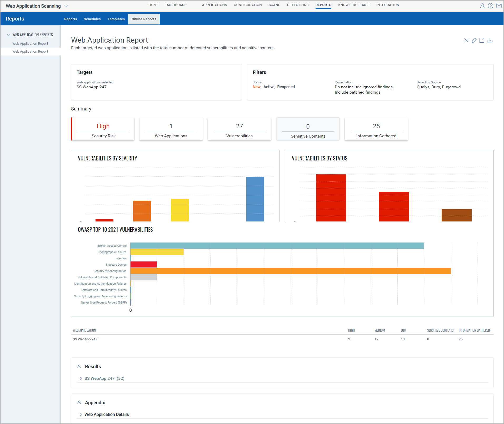Open the user profile icon
This screenshot has width=504, height=424.
(x=482, y=6)
